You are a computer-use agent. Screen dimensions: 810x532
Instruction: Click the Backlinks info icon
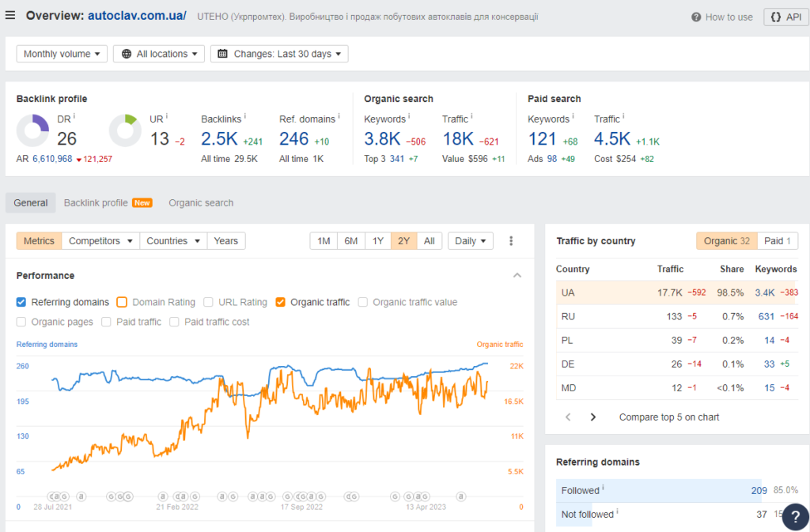(x=244, y=116)
